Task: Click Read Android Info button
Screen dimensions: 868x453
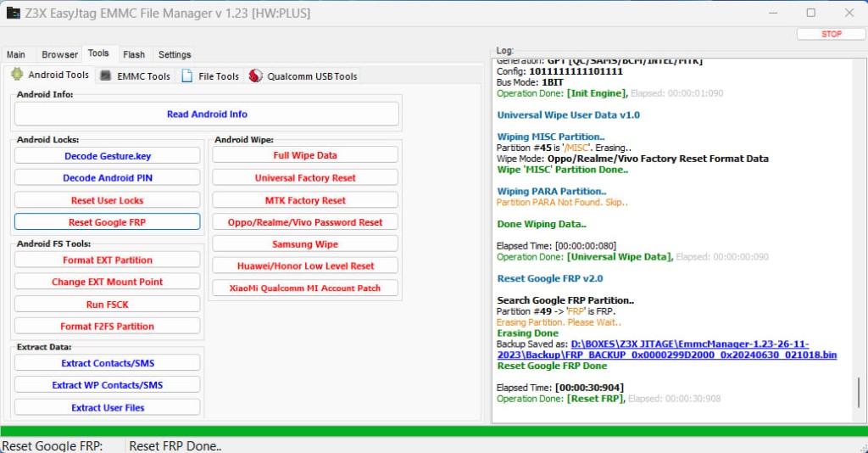Action: [207, 114]
